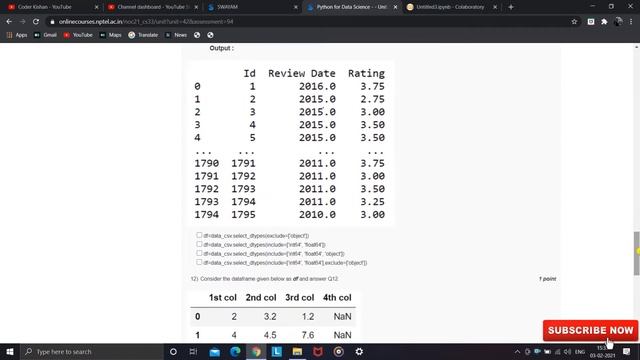Open the Chrome extensions puzzle icon
640x360 pixels.
click(604, 22)
